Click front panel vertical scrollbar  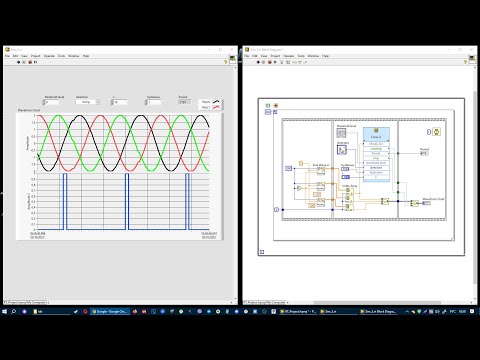(235, 184)
